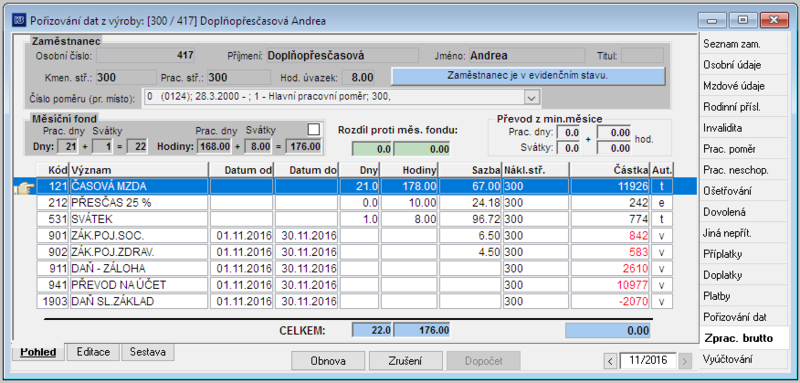This screenshot has width=800, height=383.
Task: Switch to the Sestava tab
Action: point(147,352)
